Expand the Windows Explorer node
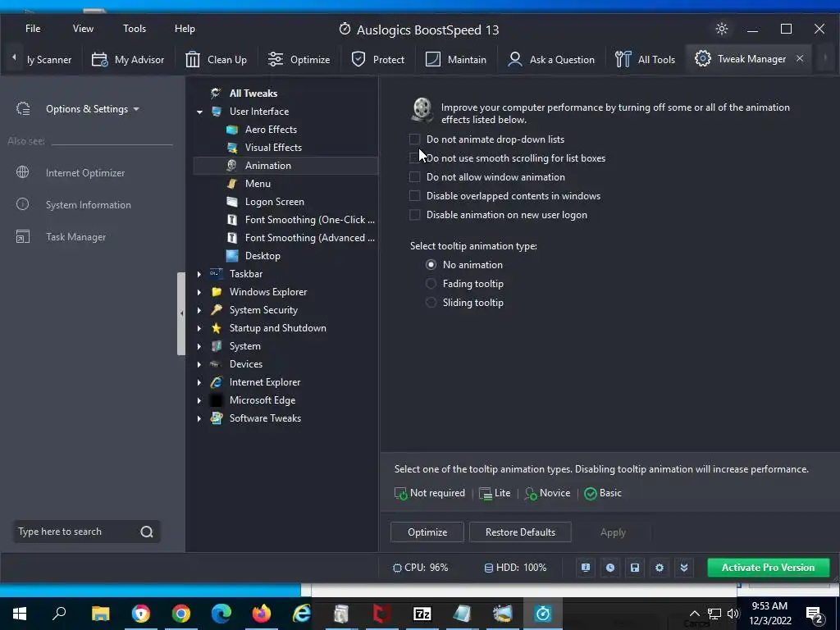This screenshot has width=840, height=630. (x=199, y=292)
